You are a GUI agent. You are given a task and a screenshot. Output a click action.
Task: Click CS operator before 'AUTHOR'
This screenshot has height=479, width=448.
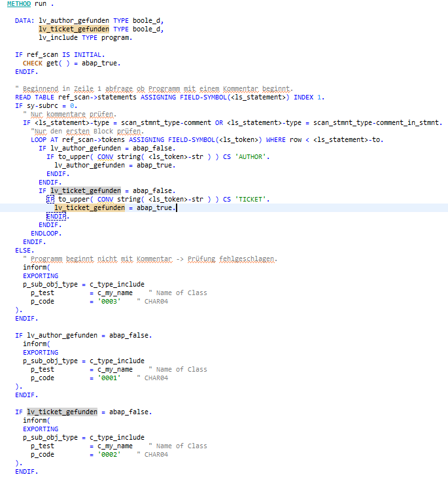[227, 157]
